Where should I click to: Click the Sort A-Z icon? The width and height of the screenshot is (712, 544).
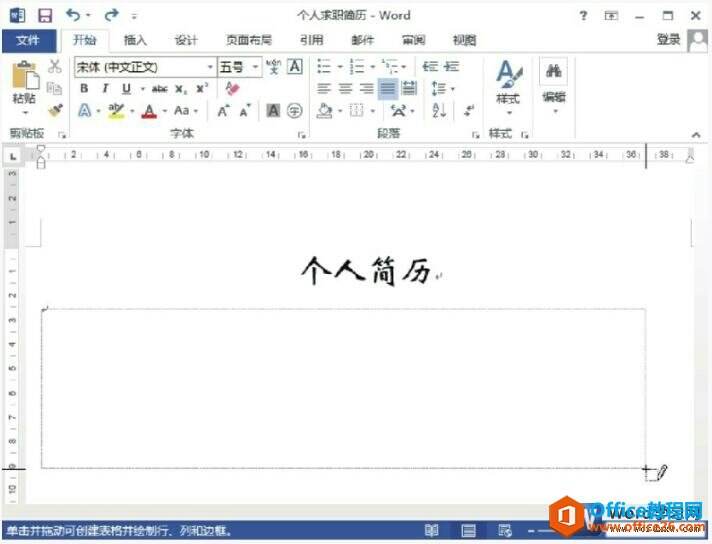click(439, 110)
